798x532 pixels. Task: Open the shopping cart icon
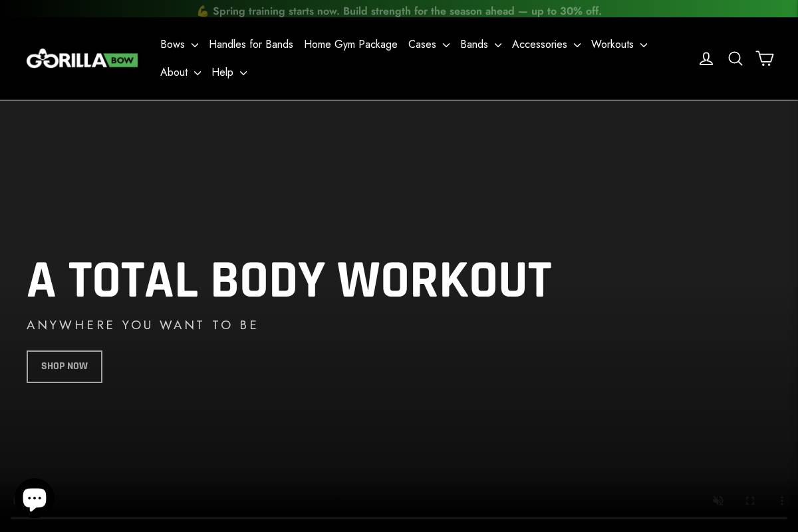[x=764, y=59]
